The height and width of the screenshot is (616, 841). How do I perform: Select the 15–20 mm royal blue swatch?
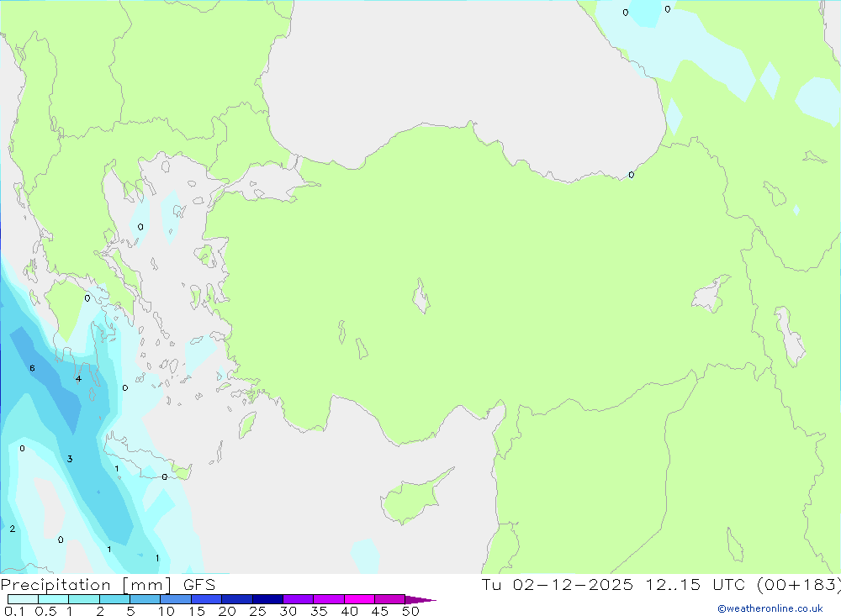tap(206, 599)
